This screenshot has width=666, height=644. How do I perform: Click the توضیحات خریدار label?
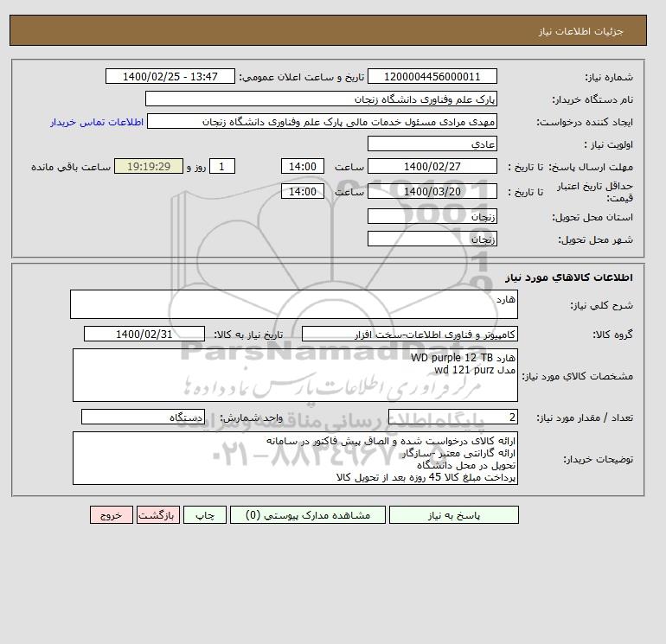pyautogui.click(x=598, y=459)
